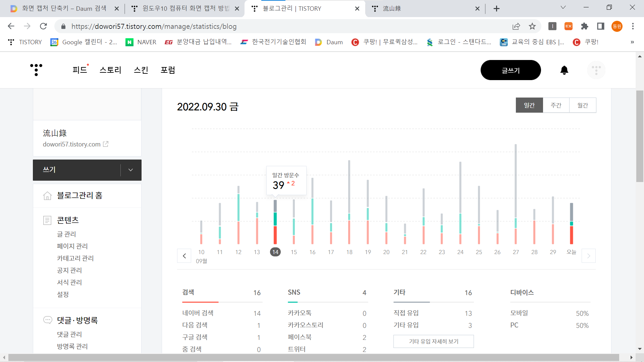Select the 일간 view toggle
This screenshot has width=644, height=362.
pyautogui.click(x=529, y=105)
